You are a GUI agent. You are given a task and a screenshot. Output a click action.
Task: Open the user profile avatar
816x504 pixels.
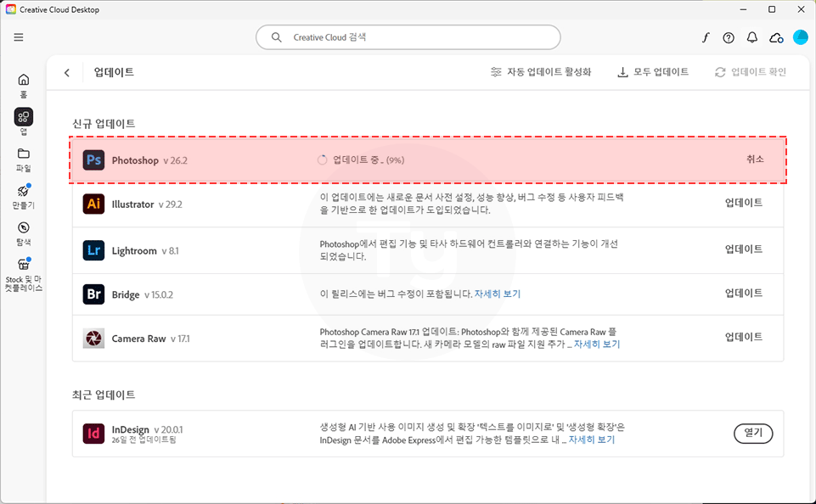coord(801,37)
